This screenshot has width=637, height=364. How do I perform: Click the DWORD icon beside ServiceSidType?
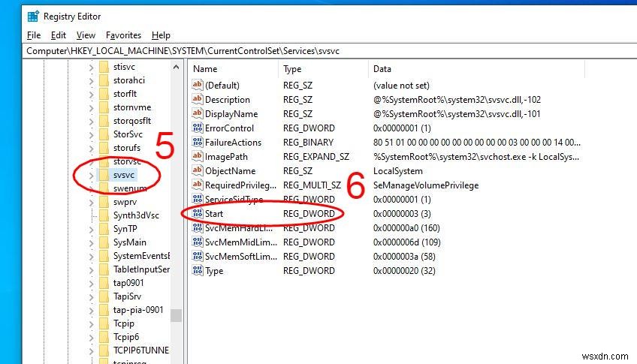(x=198, y=199)
